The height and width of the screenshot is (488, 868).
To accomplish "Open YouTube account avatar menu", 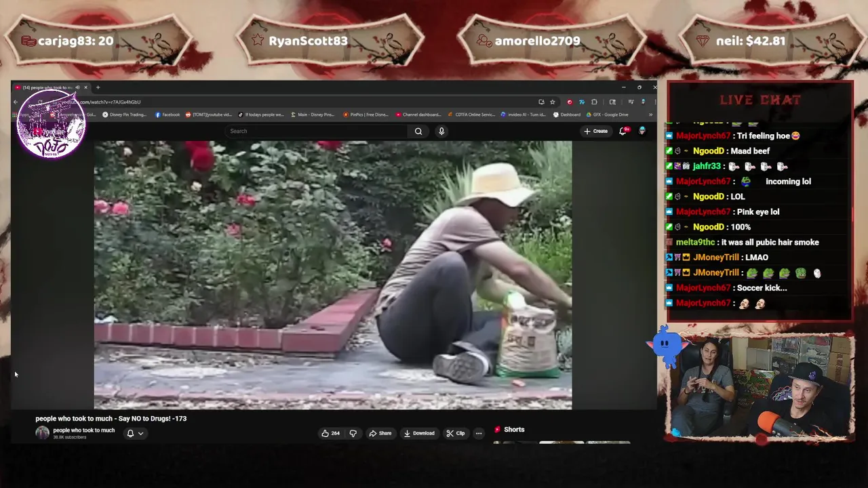I will point(642,131).
